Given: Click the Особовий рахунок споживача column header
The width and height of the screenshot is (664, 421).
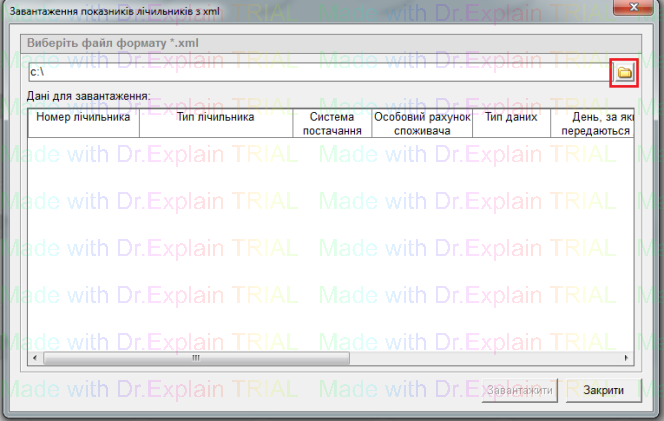Looking at the screenshot, I should coord(421,124).
